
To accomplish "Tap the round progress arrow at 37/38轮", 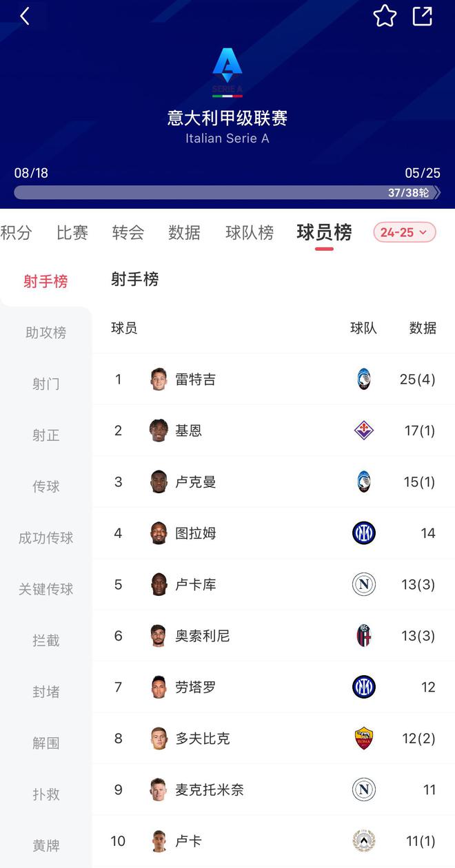I will pyautogui.click(x=436, y=193).
